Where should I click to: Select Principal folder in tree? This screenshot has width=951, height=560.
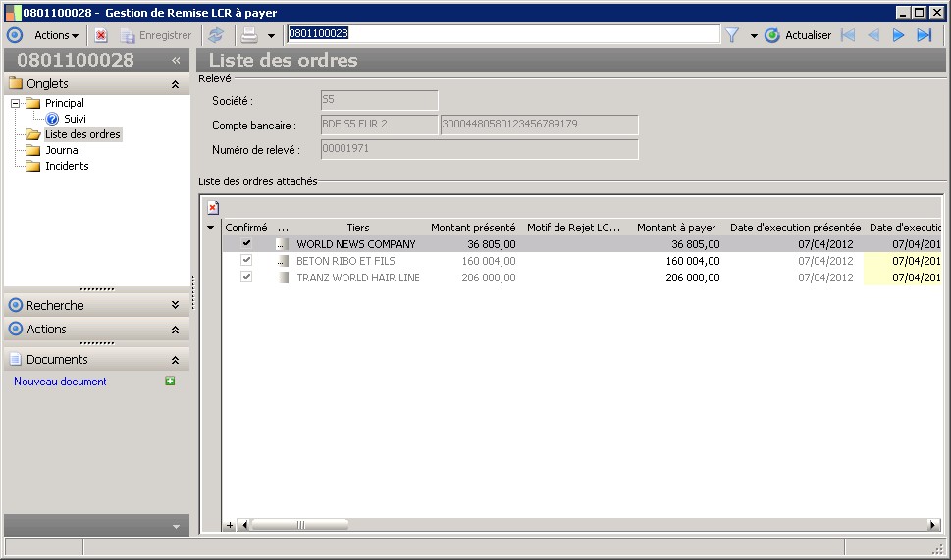[65, 103]
